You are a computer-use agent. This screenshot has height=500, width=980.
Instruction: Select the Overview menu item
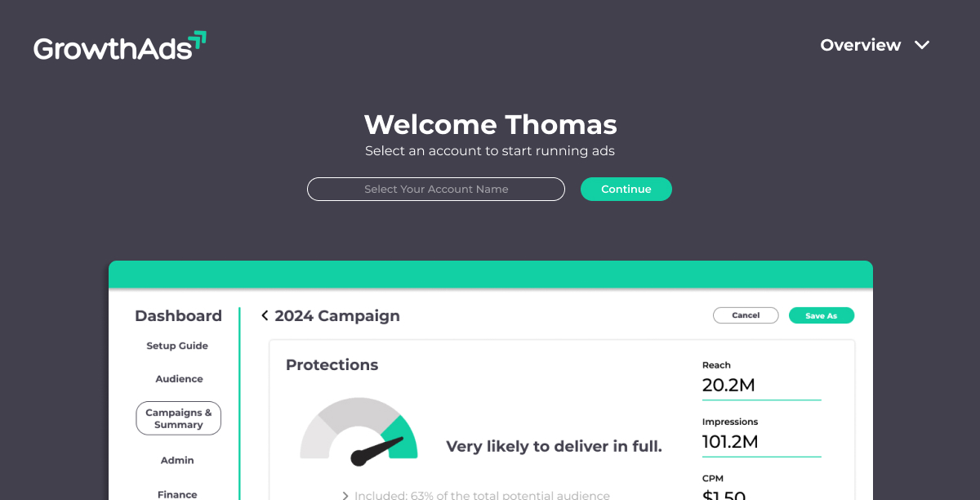[x=861, y=46]
